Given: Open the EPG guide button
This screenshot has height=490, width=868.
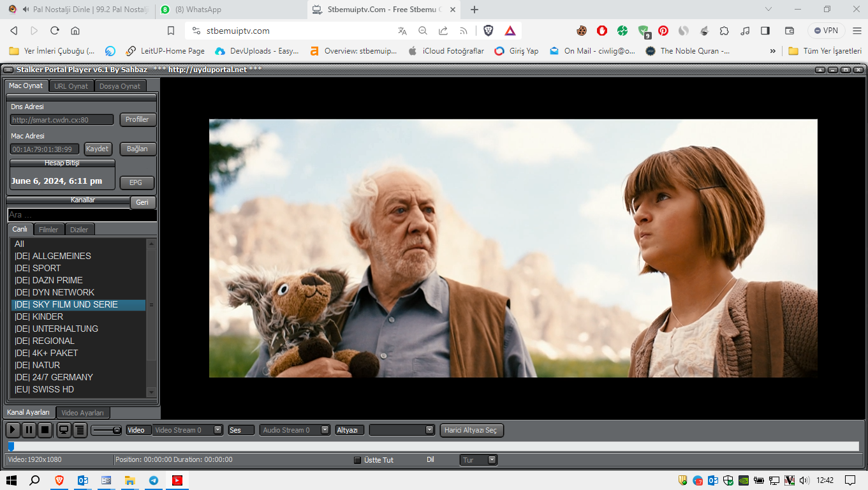Looking at the screenshot, I should pos(136,182).
